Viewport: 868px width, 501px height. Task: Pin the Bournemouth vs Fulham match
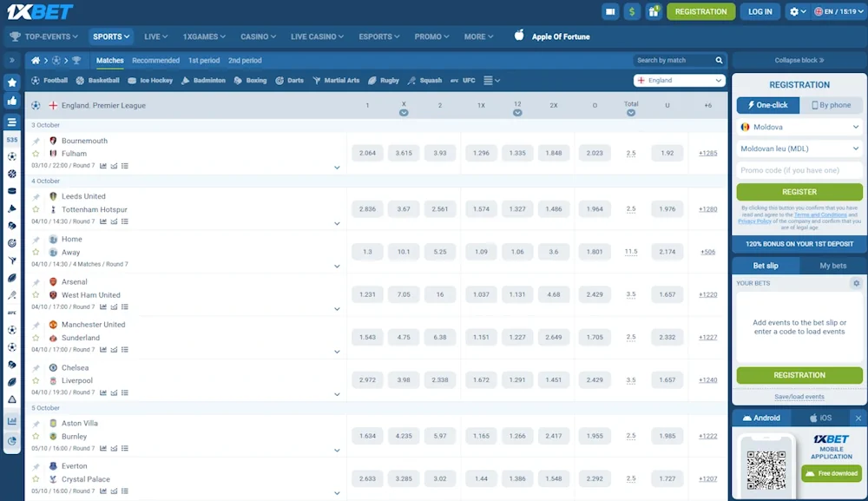pyautogui.click(x=36, y=141)
